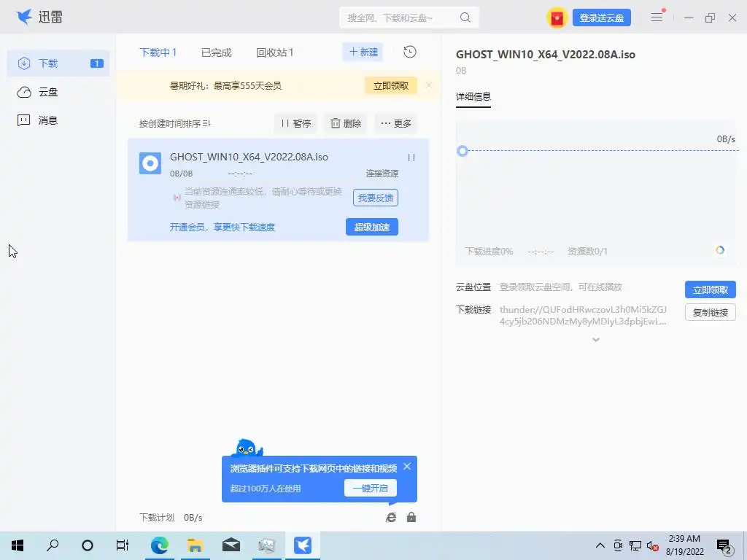Click the 删除 toolbar button
747x560 pixels.
[346, 123]
